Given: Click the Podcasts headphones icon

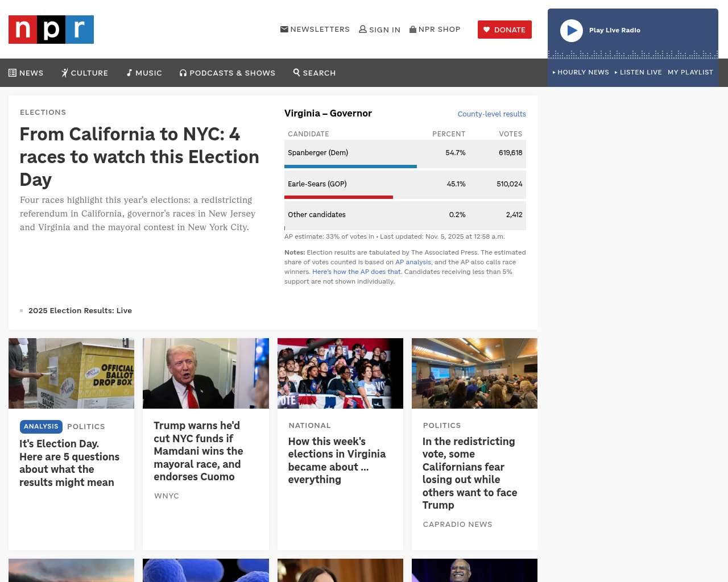Looking at the screenshot, I should (183, 73).
